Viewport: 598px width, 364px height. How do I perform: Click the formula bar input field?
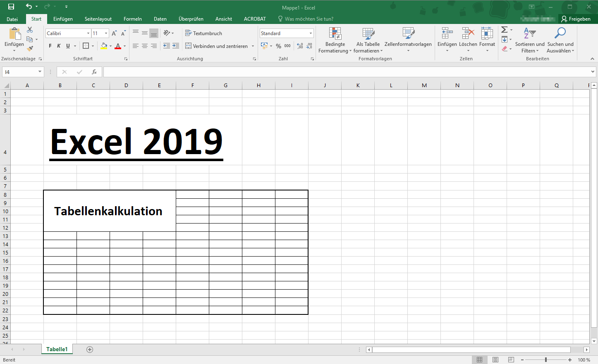(347, 72)
